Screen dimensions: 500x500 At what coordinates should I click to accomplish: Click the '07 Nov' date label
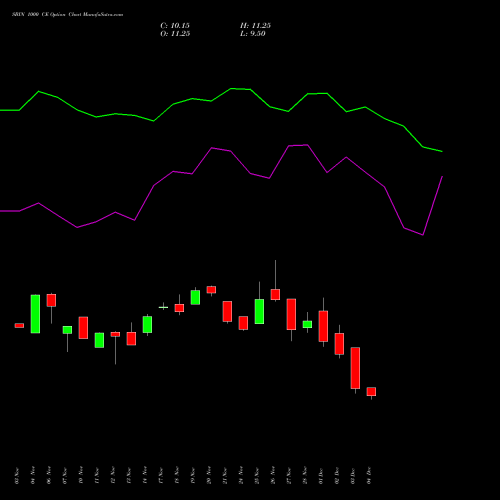tap(65, 476)
